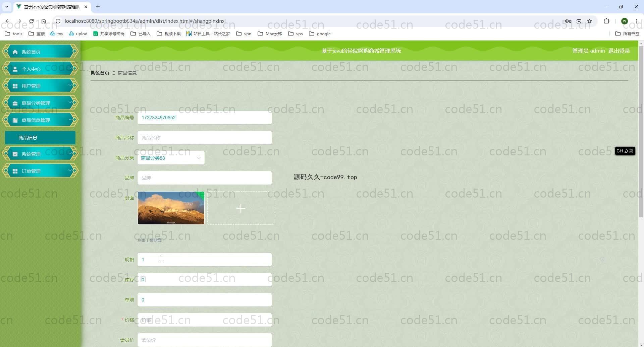The width and height of the screenshot is (644, 347).
Task: Click the 退出登录 link
Action: [x=619, y=51]
